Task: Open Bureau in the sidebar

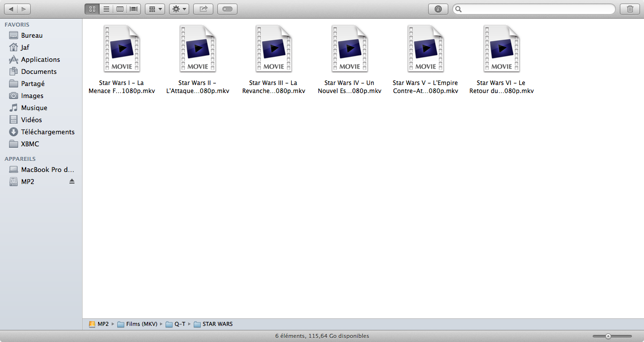Action: point(41,35)
